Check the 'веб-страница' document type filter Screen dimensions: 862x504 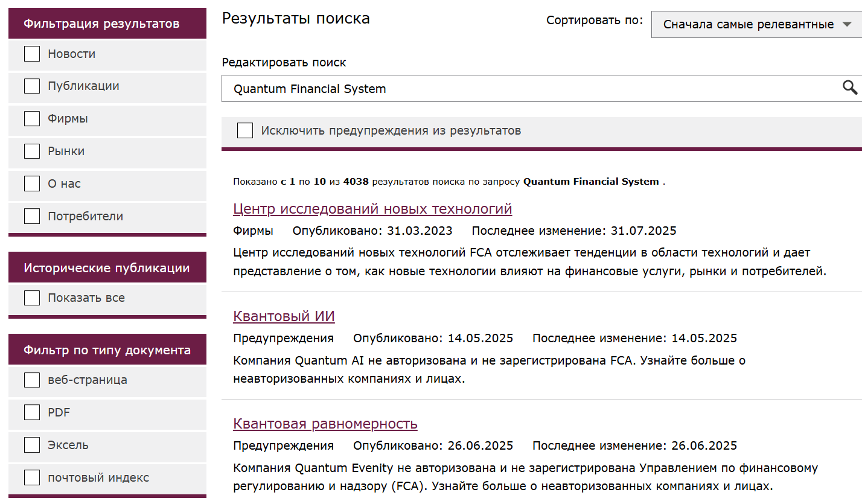pyautogui.click(x=31, y=380)
